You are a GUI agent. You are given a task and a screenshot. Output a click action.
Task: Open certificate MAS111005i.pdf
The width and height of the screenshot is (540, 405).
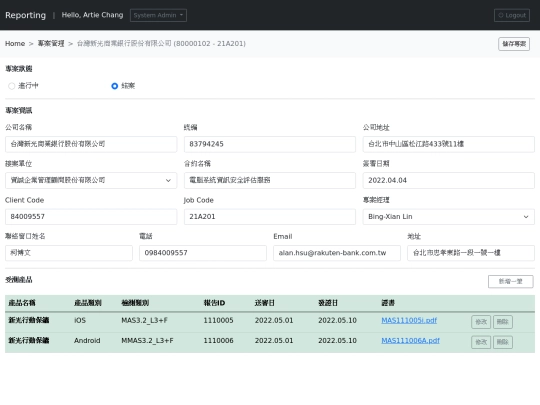(x=409, y=320)
